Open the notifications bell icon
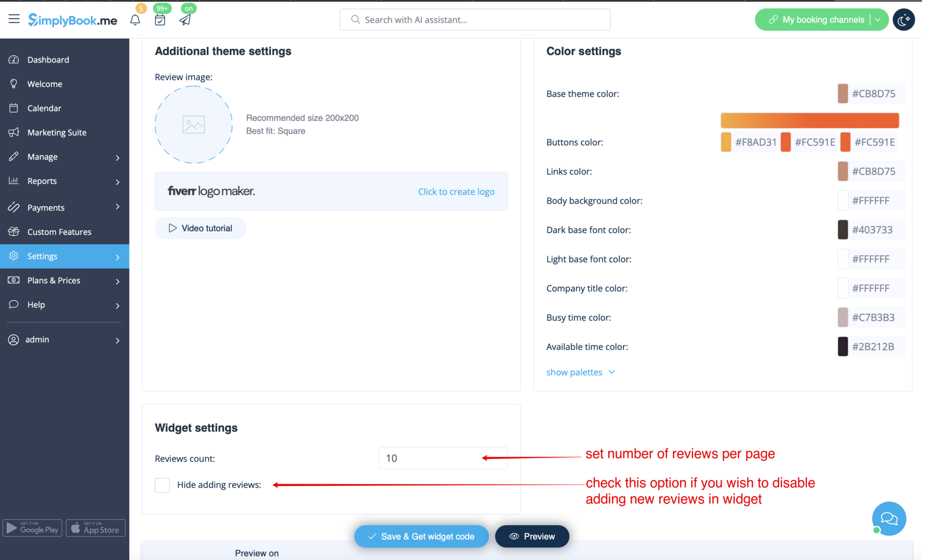 [x=135, y=20]
